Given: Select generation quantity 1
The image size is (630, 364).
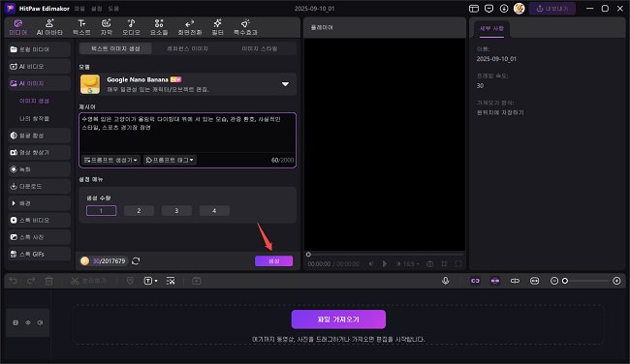Looking at the screenshot, I should tap(101, 211).
